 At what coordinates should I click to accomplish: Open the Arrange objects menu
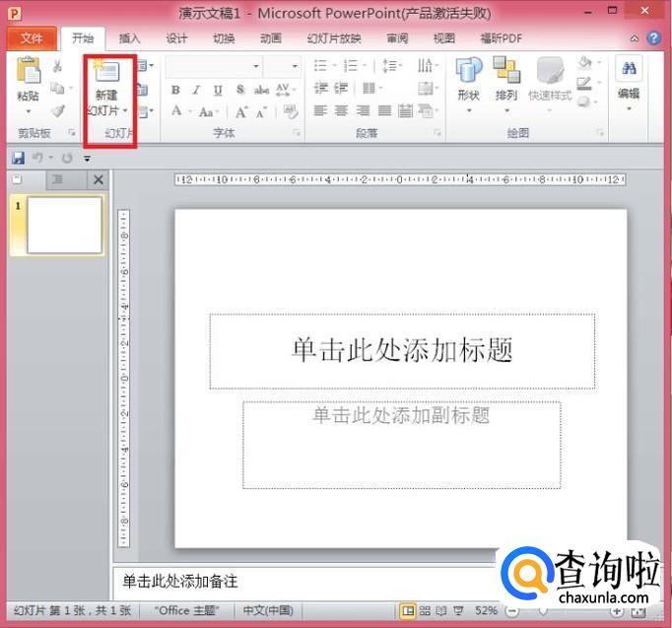506,85
